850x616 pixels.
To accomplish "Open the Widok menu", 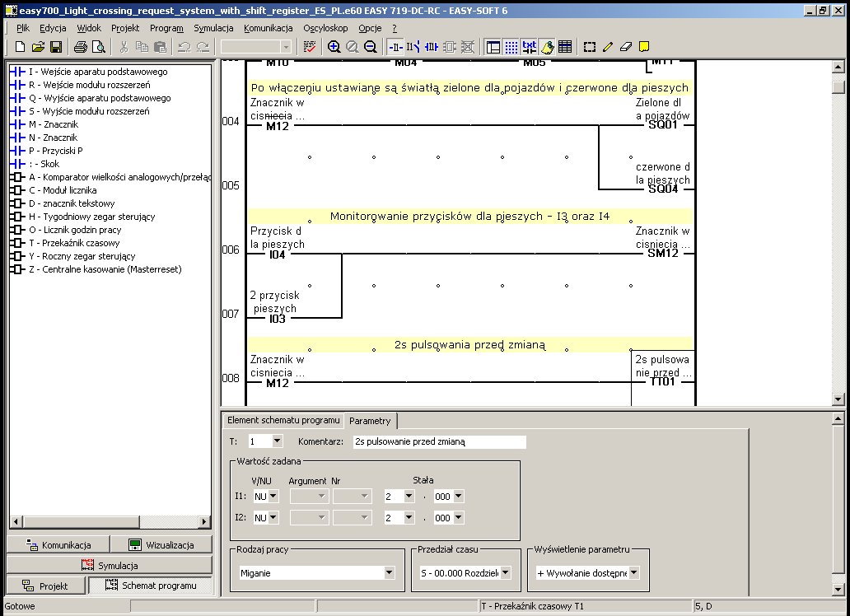I will click(x=89, y=28).
